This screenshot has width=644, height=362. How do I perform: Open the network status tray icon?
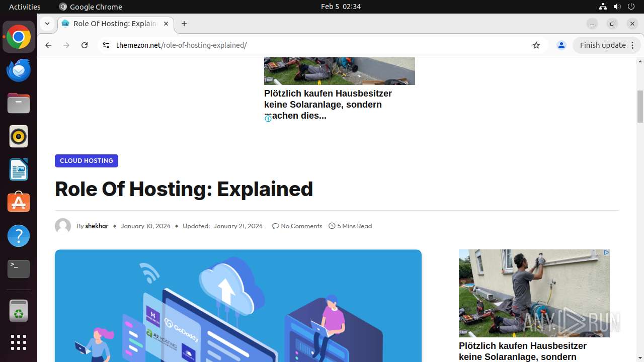[603, 7]
